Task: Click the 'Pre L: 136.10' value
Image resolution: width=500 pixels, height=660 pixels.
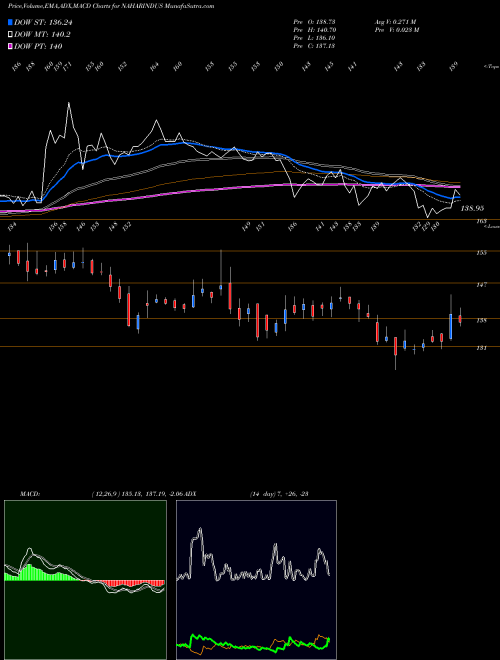Action: [x=314, y=38]
